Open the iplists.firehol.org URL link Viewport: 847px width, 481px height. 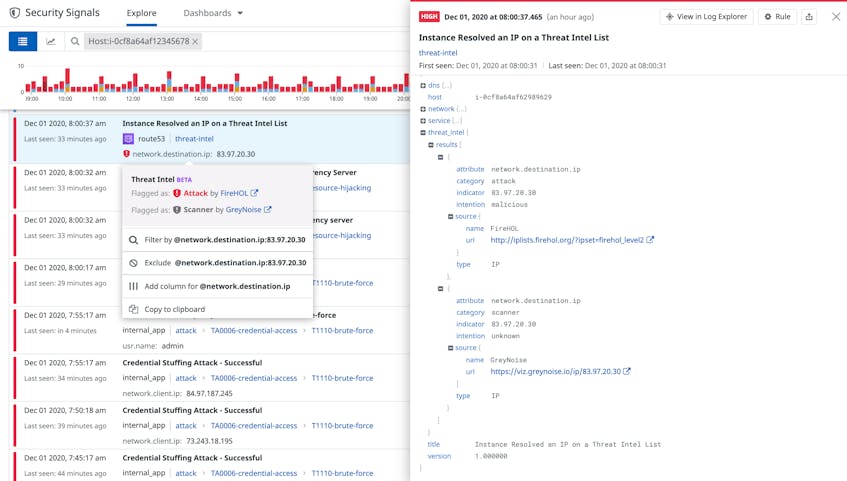(567, 240)
